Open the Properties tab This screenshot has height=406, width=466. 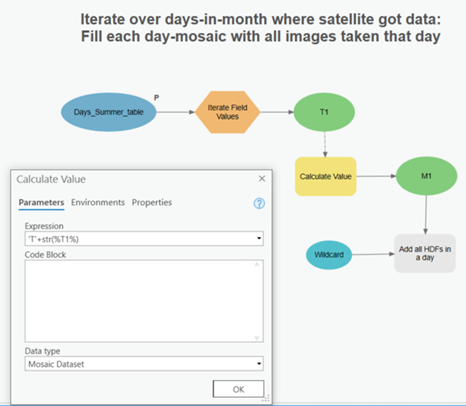coord(152,202)
